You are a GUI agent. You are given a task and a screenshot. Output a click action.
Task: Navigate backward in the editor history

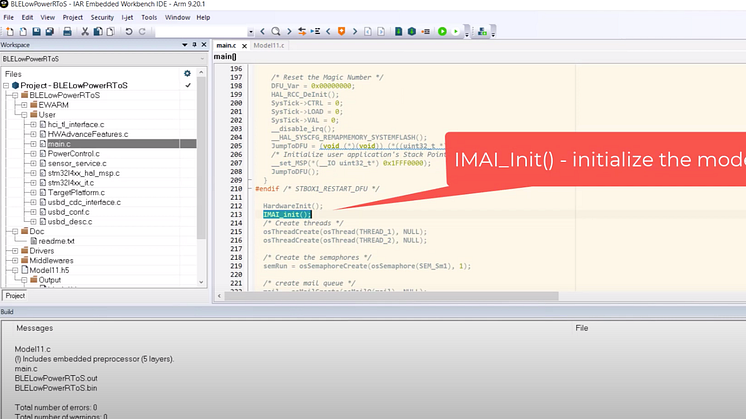[x=368, y=31]
